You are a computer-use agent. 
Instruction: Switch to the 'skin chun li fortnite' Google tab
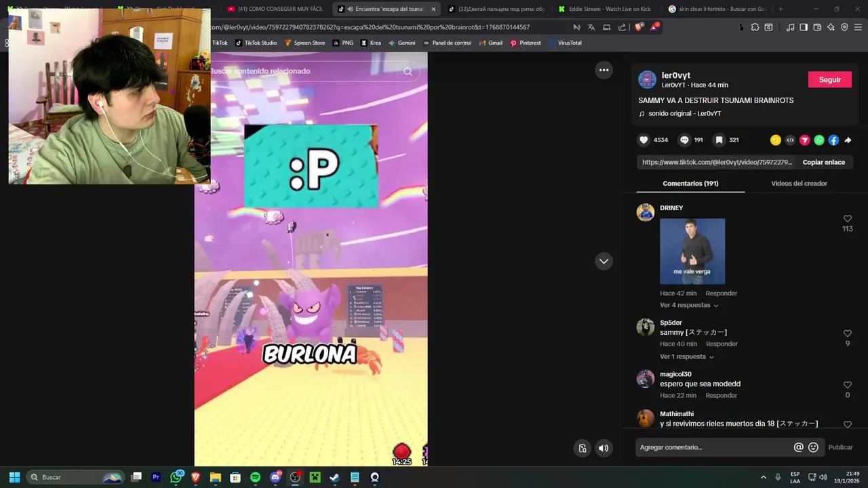pyautogui.click(x=715, y=9)
